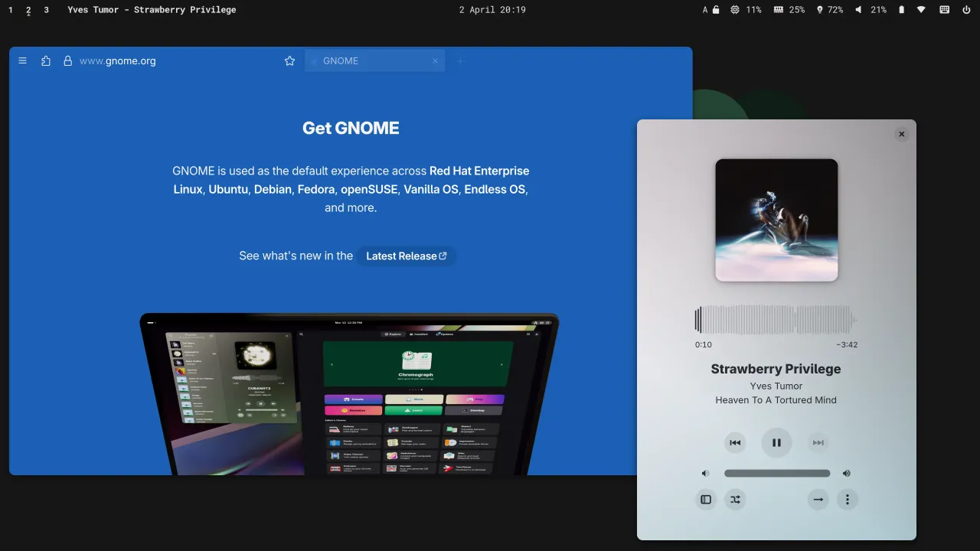Click the Yves Tumor artist name
The width and height of the screenshot is (980, 551).
[776, 386]
